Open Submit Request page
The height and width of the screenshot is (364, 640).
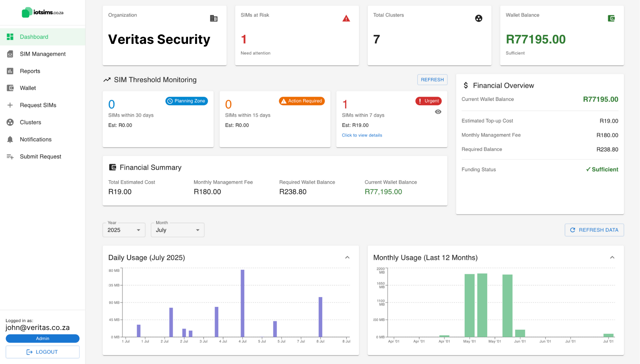click(43, 156)
